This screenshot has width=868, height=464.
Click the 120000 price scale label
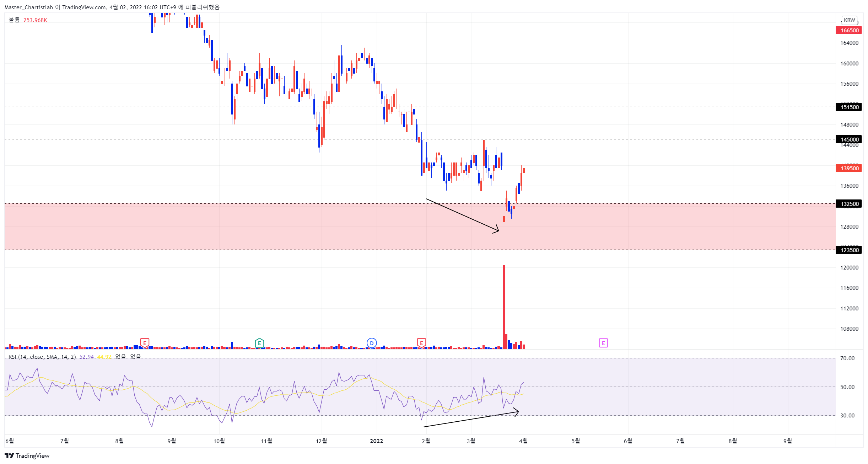coord(849,267)
